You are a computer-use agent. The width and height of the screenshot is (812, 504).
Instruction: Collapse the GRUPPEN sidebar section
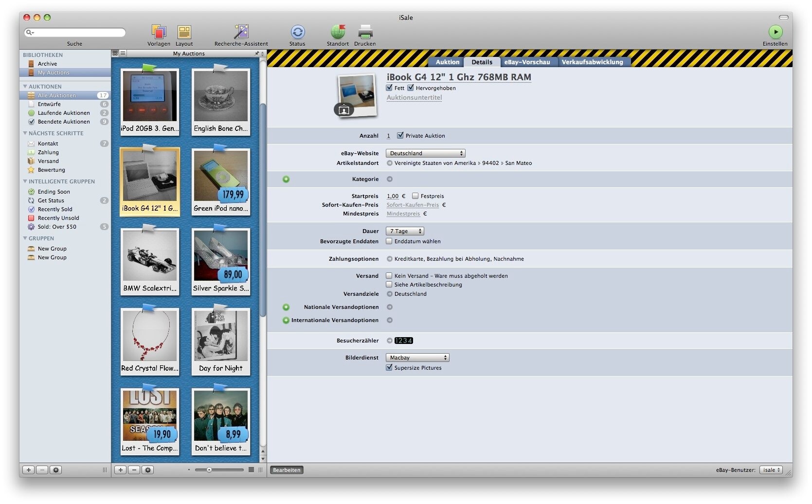click(25, 238)
